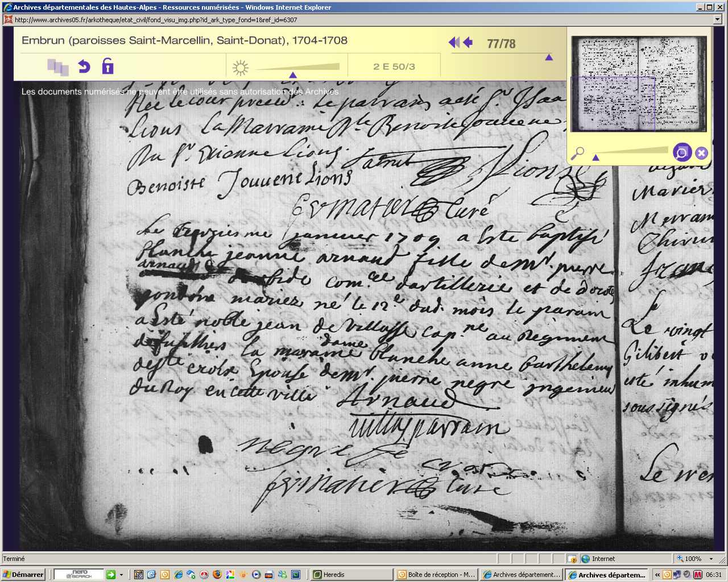Click the register page thumbnail preview
The width and height of the screenshot is (728, 582).
click(639, 84)
